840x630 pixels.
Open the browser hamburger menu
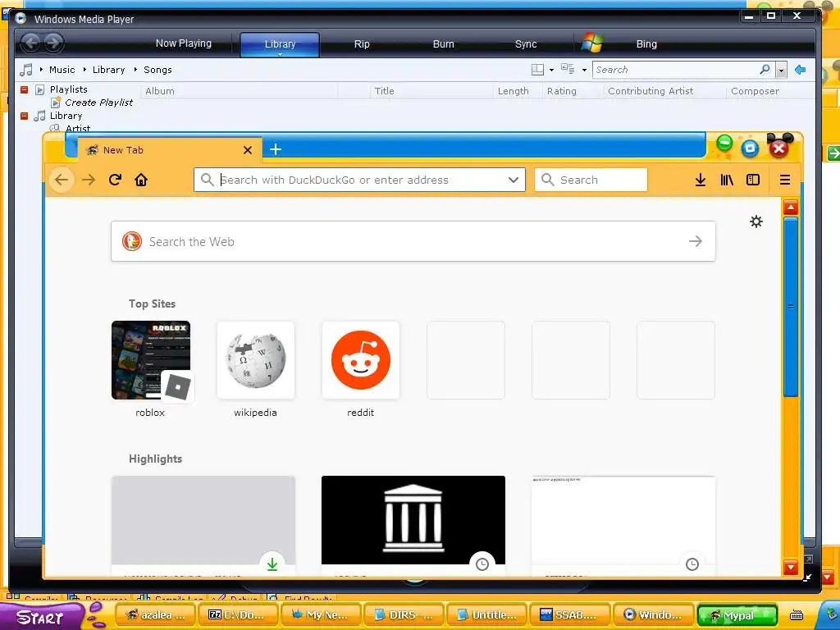point(785,180)
